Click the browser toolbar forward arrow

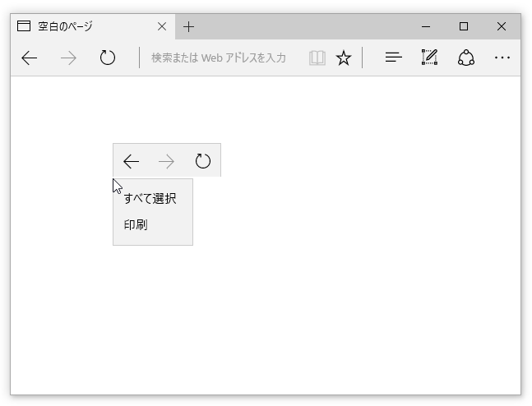tap(68, 58)
